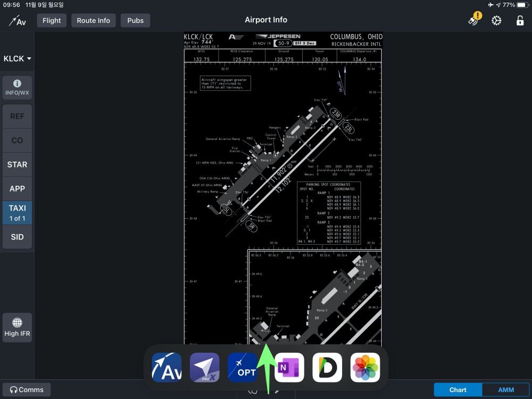Tap the unlock padlock icon
The image size is (532, 399).
(520, 21)
